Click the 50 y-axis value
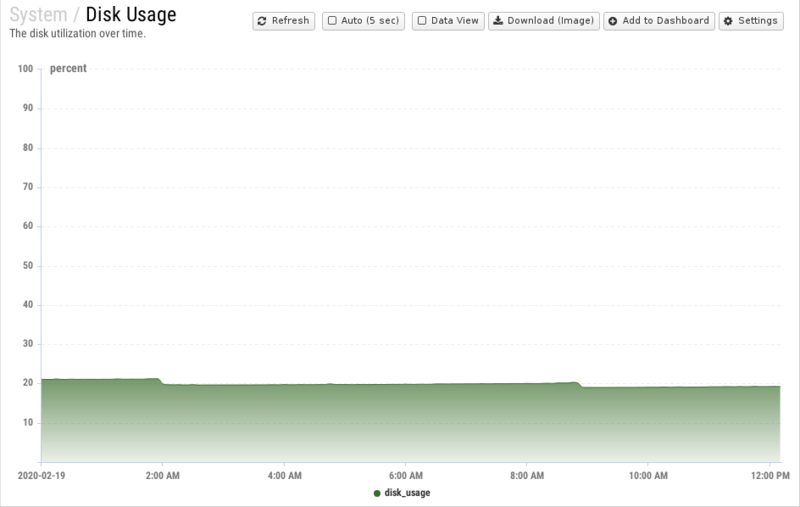Image resolution: width=800 pixels, height=507 pixels. tap(28, 266)
